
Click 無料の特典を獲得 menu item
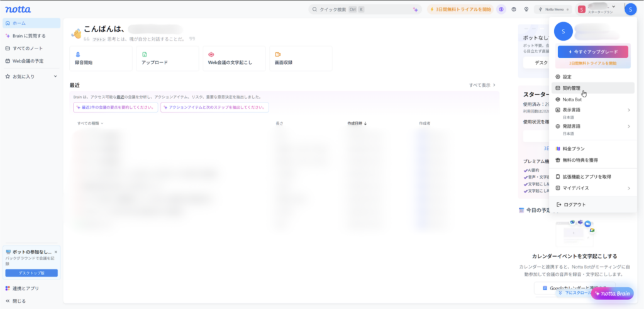(592, 160)
